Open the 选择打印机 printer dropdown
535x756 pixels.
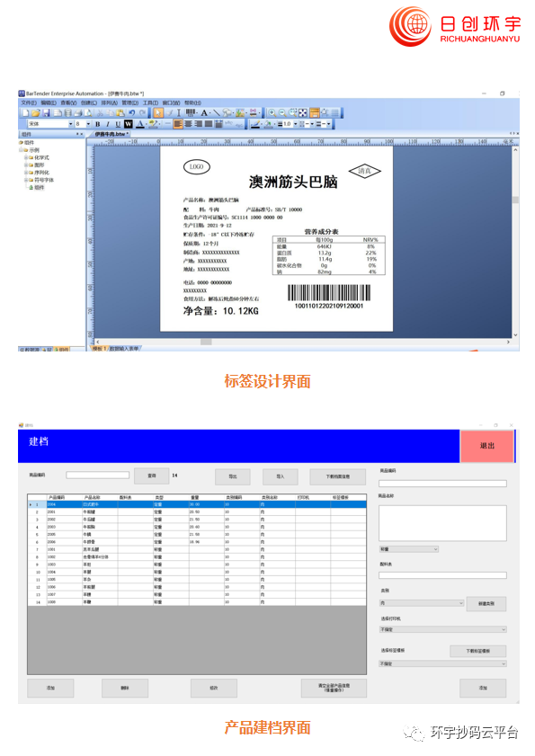tap(443, 629)
